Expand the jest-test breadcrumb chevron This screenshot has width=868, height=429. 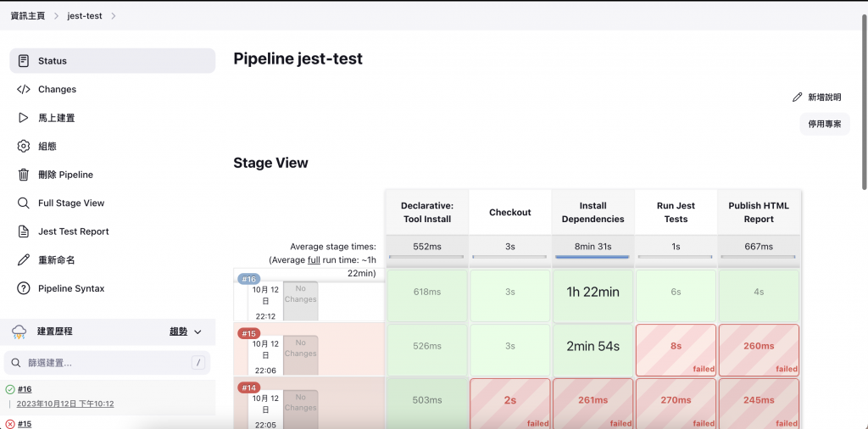pos(114,15)
